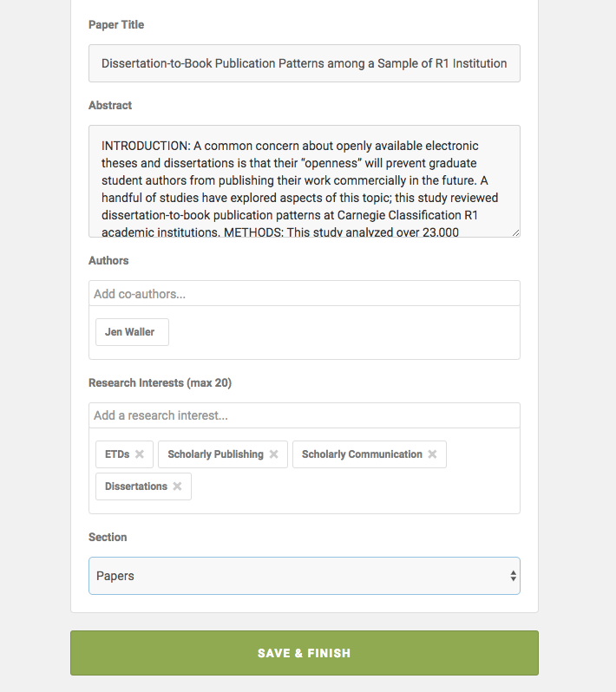616x692 pixels.
Task: Select the Jen Waller author tag
Action: [131, 332]
